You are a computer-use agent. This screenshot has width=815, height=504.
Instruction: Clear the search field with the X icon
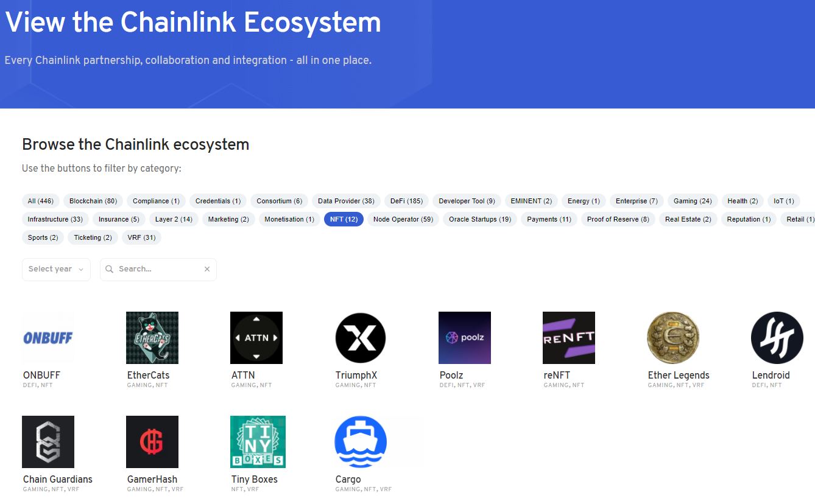point(207,269)
